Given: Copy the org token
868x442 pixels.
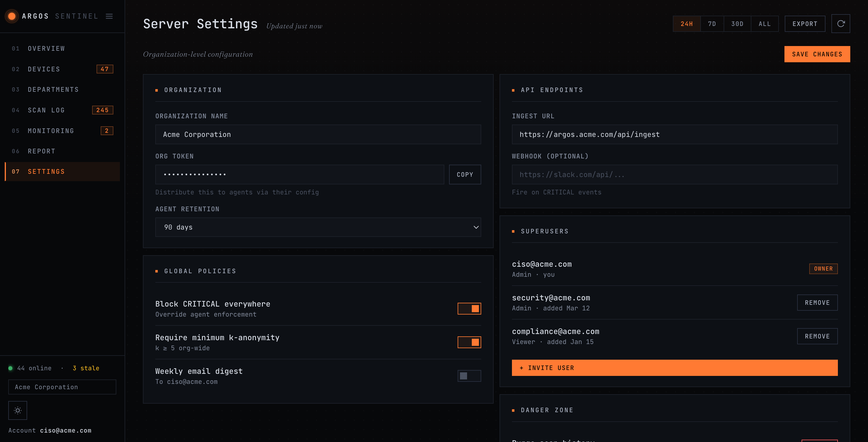Looking at the screenshot, I should click(465, 174).
